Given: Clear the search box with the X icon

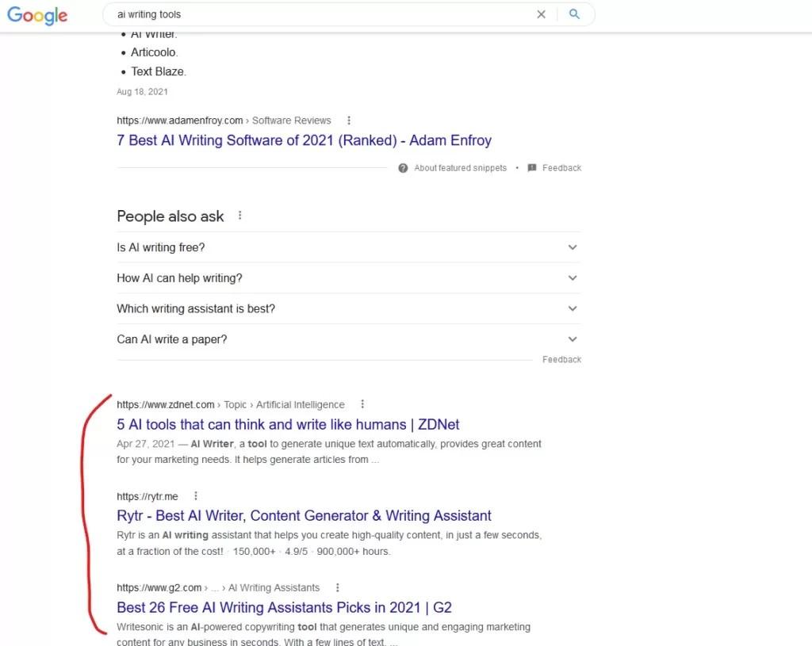Looking at the screenshot, I should coord(541,14).
